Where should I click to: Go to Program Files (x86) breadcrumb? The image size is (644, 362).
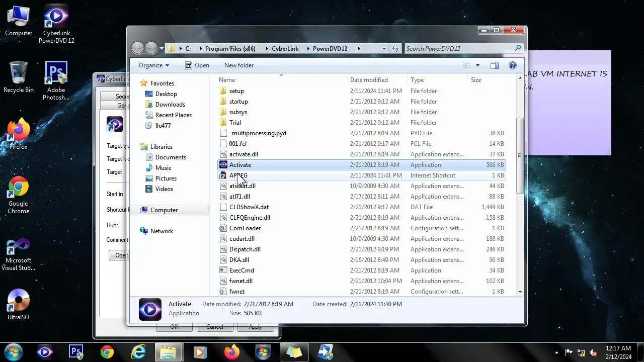coord(230,49)
